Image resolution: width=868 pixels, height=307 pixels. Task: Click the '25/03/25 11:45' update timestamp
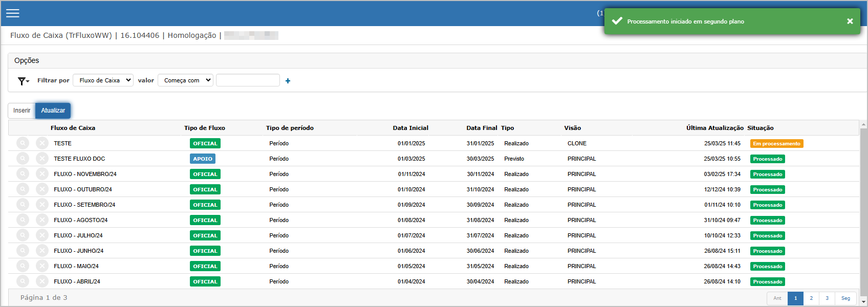click(722, 143)
